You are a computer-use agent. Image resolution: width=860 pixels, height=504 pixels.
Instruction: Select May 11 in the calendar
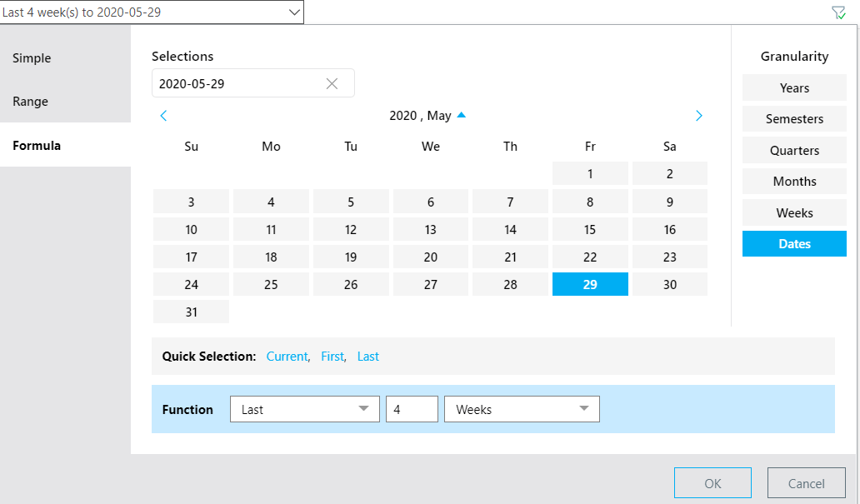(271, 229)
